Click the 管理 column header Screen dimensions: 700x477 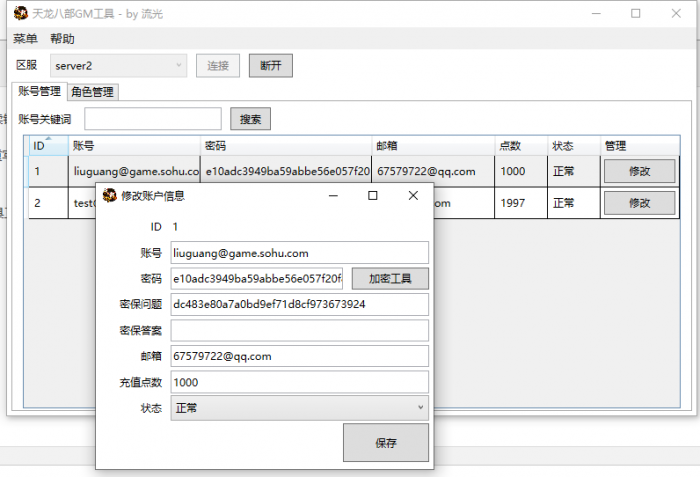pos(640,146)
